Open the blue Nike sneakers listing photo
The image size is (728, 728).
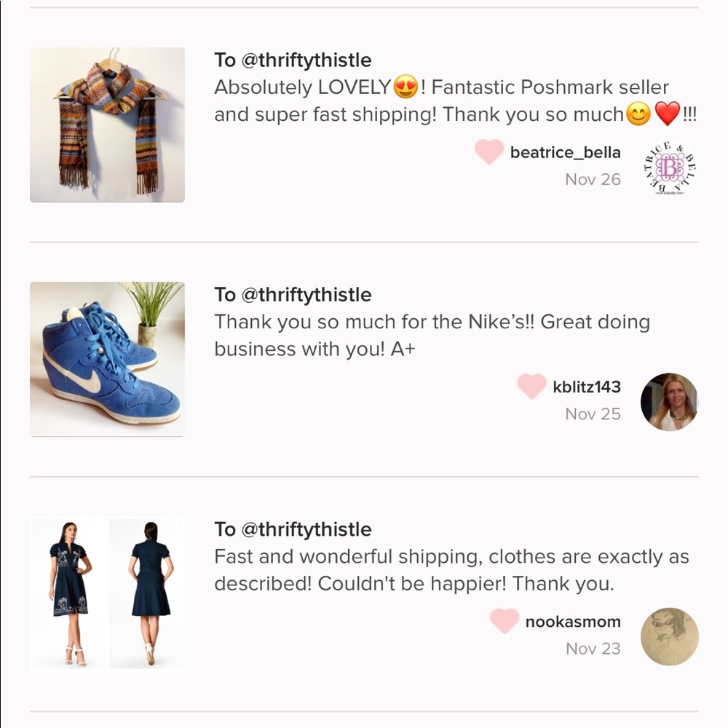[x=108, y=359]
